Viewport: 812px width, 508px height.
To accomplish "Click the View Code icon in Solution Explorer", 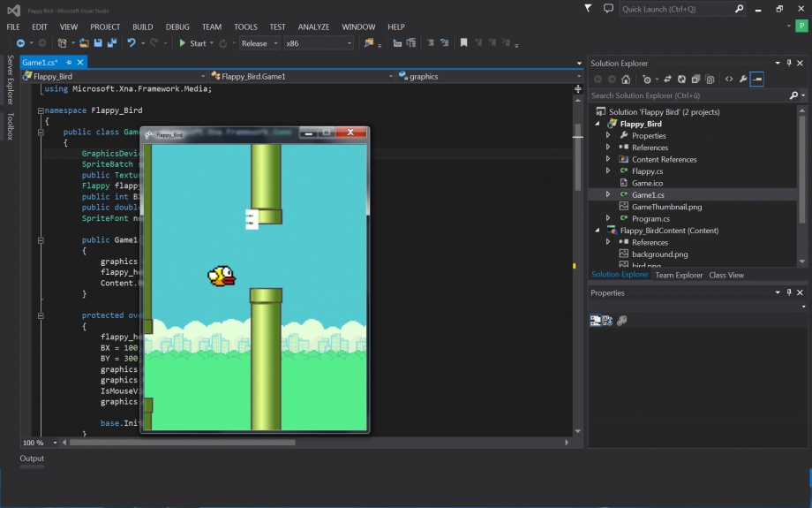I will click(x=729, y=80).
